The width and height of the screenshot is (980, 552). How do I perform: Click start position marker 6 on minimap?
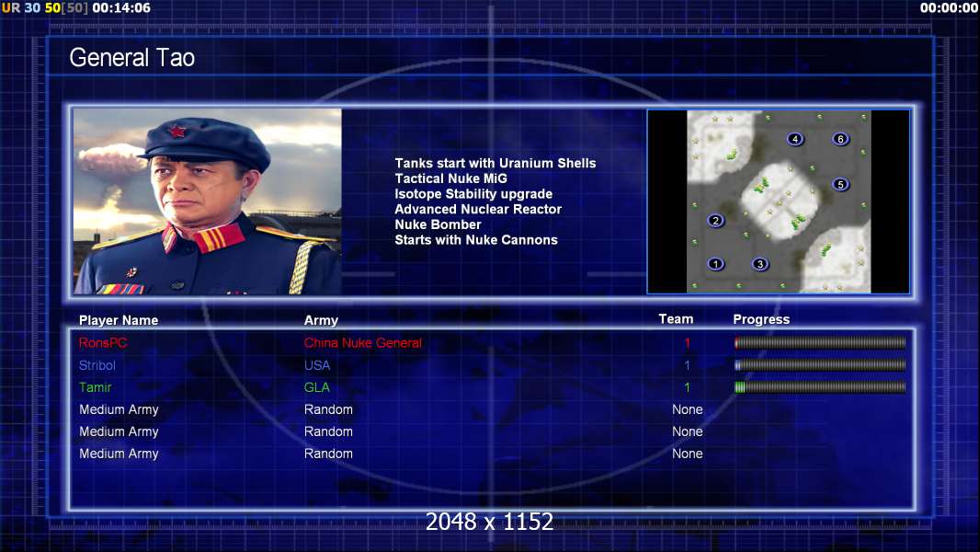840,139
